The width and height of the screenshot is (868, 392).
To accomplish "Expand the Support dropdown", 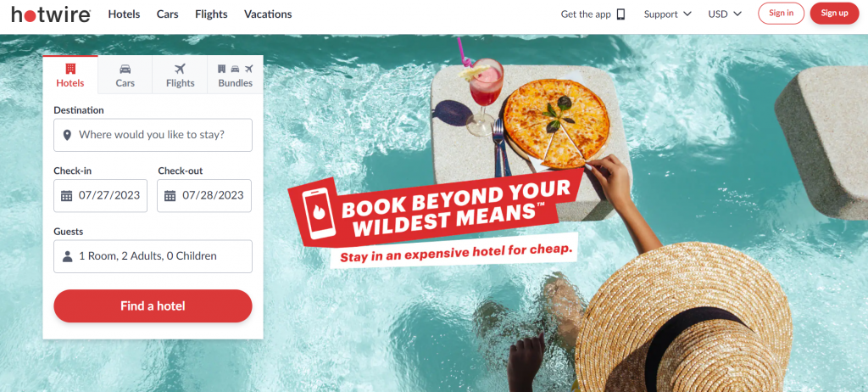I will [668, 14].
